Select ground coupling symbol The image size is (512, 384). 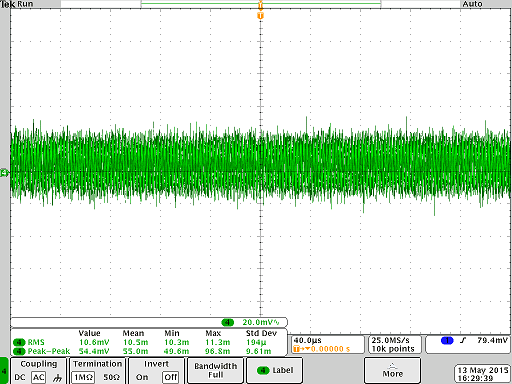[x=57, y=378]
